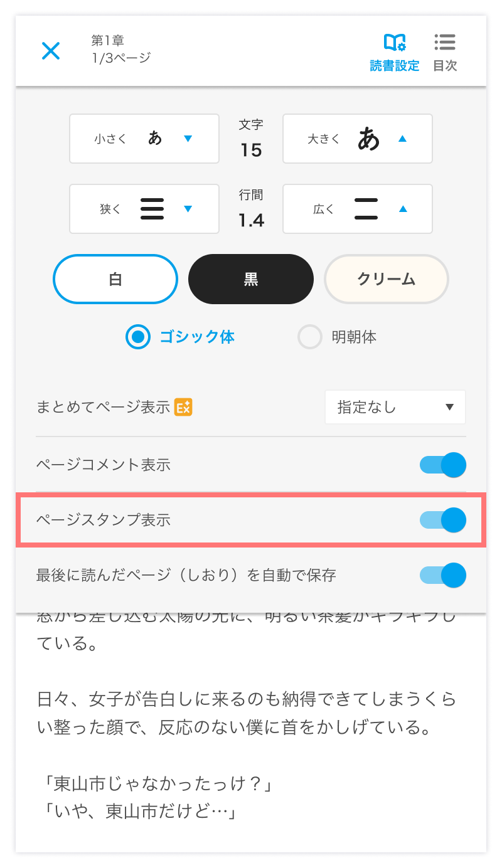Click the Ex badge beside まとめてページ表示
Image resolution: width=502 pixels, height=868 pixels.
tap(183, 407)
